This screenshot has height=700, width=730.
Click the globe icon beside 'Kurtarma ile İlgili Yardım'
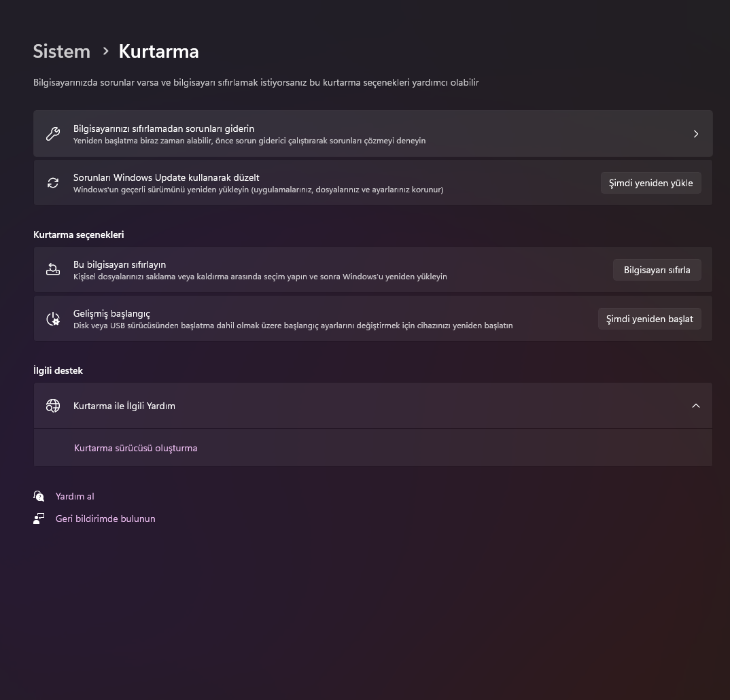pyautogui.click(x=53, y=406)
